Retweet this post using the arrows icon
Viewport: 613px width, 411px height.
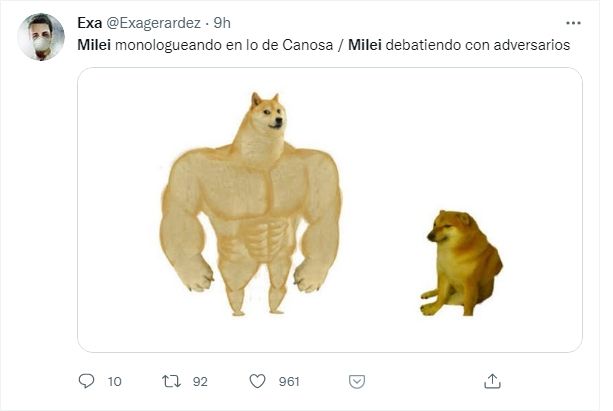tap(171, 381)
